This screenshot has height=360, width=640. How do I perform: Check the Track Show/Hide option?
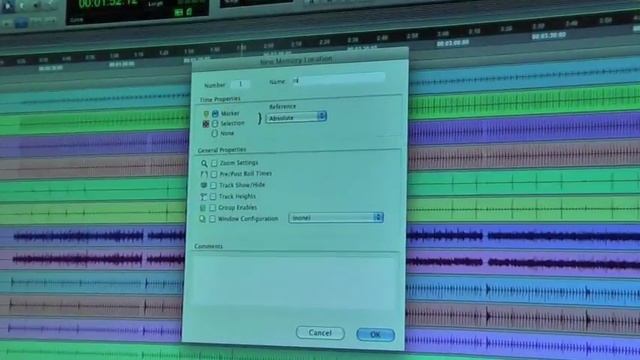(213, 185)
